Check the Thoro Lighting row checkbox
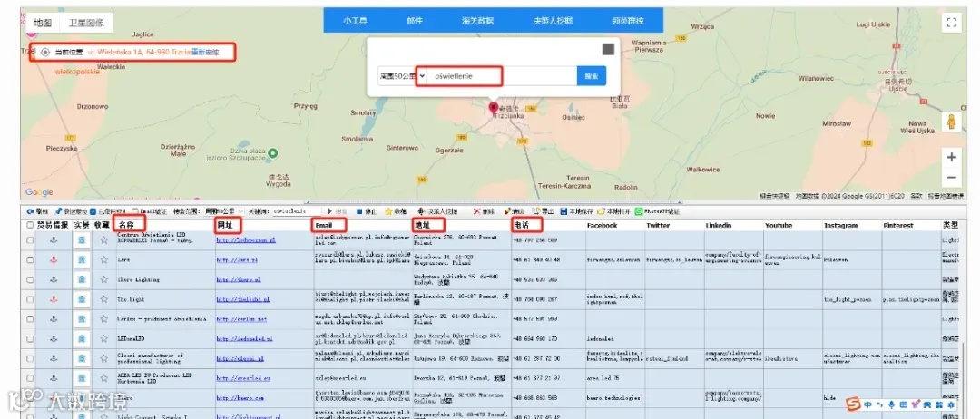 coord(30,279)
